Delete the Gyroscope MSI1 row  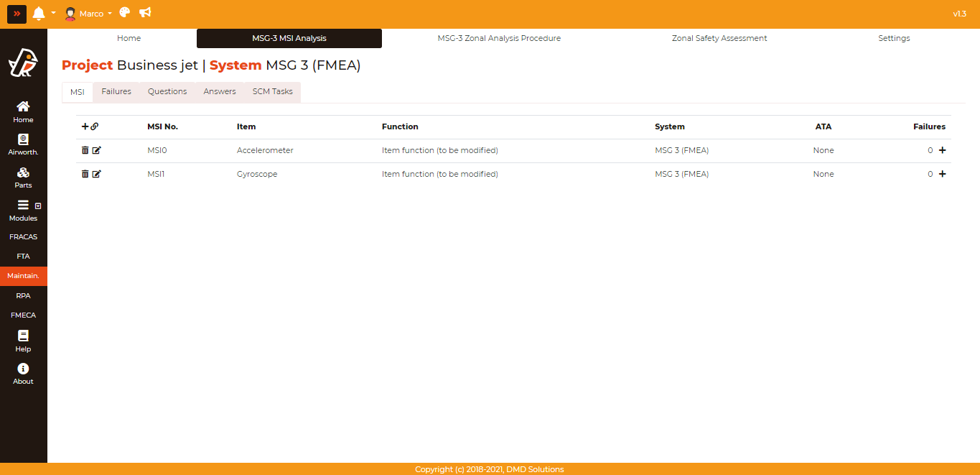tap(85, 174)
